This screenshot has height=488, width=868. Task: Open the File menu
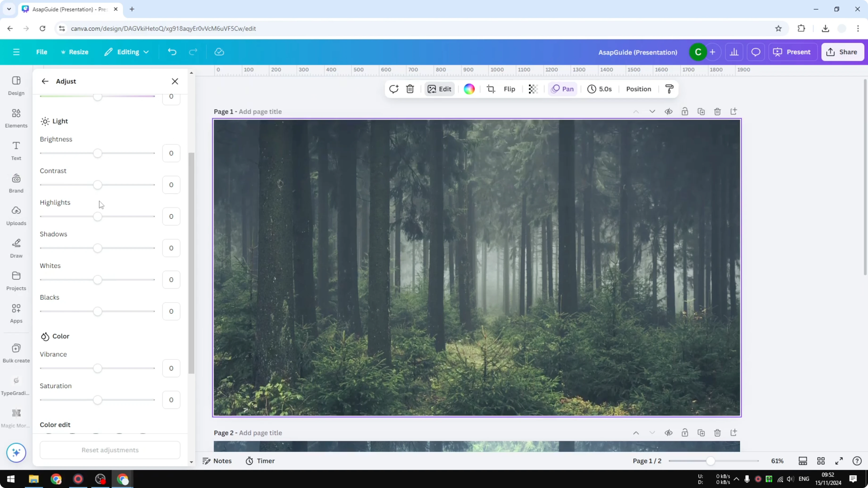[42, 52]
